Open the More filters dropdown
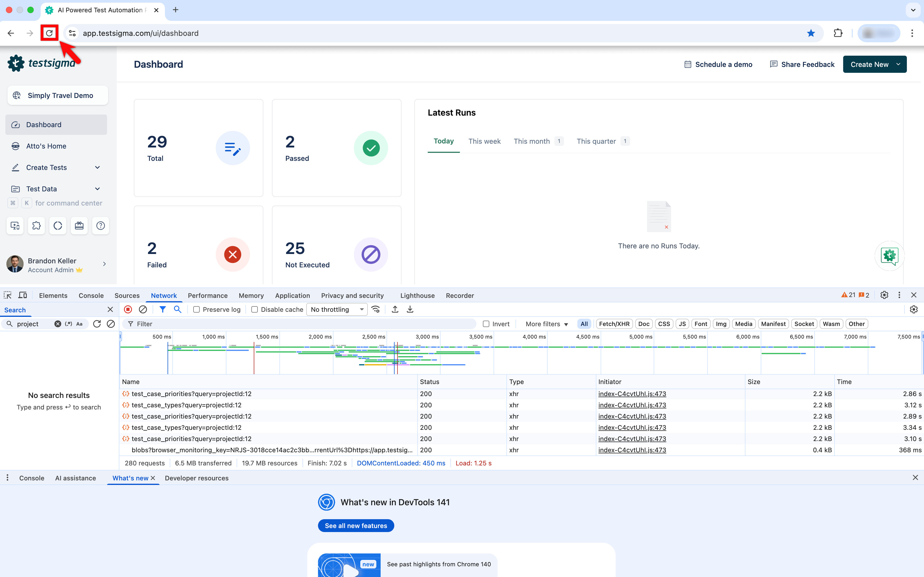This screenshot has height=577, width=924. (x=546, y=324)
